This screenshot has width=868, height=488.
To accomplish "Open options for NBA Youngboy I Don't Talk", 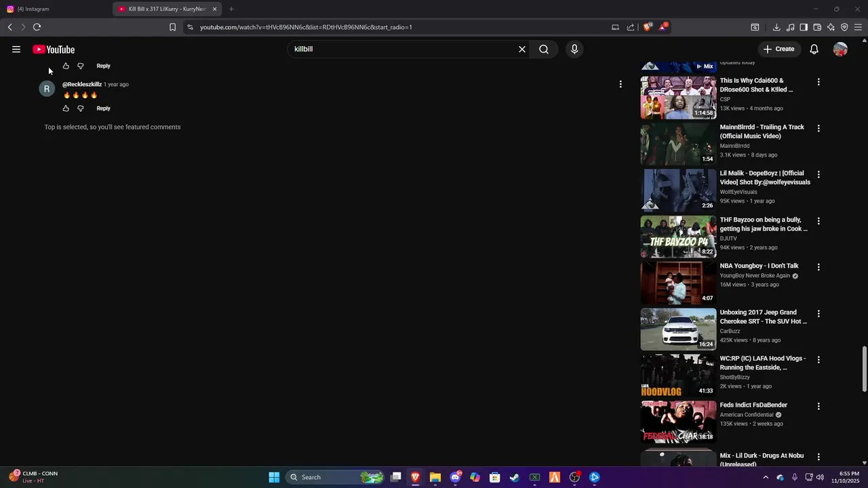I will pos(818,267).
